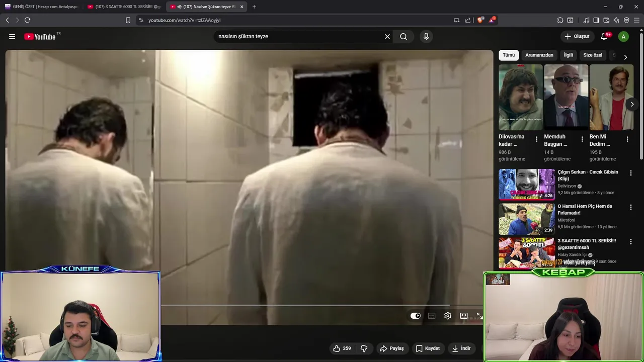Open the Dilovası'na kadar short thumbnail
This screenshot has height=362, width=644.
[521, 98]
